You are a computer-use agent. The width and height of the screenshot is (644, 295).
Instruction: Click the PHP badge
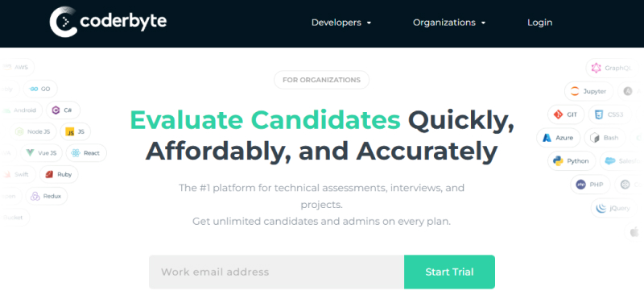click(590, 185)
